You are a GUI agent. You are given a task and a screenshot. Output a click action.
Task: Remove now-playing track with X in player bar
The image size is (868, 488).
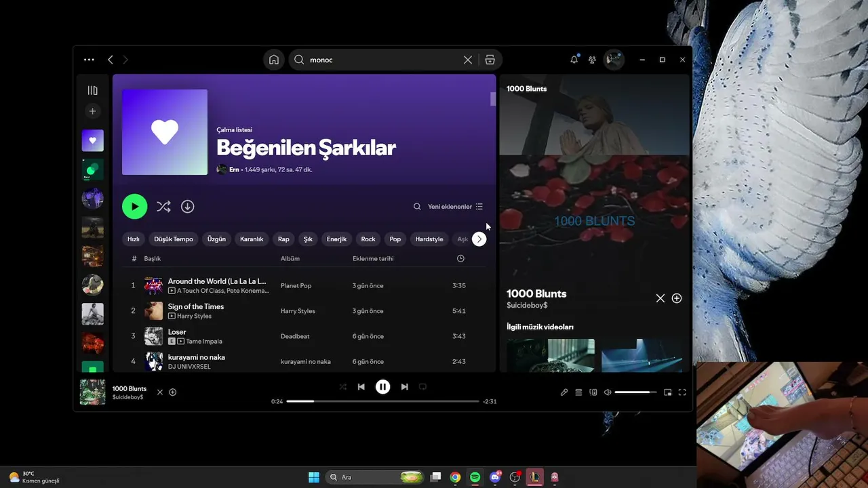(x=160, y=392)
